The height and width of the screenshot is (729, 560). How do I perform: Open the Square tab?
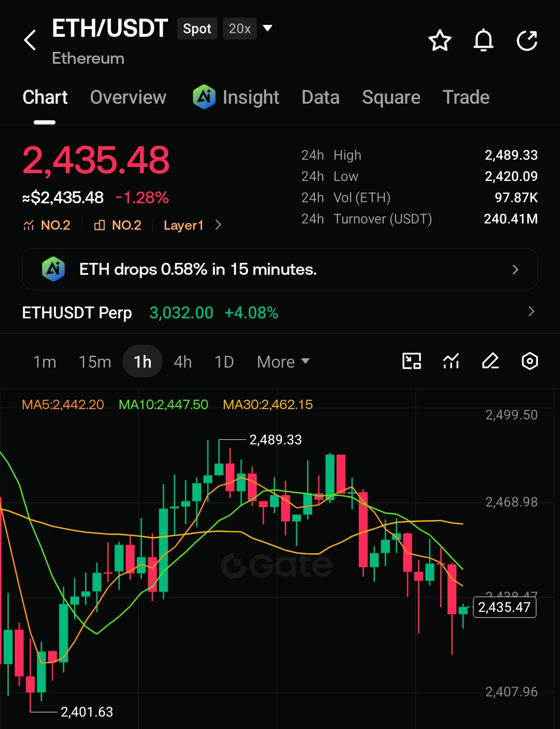[x=391, y=97]
